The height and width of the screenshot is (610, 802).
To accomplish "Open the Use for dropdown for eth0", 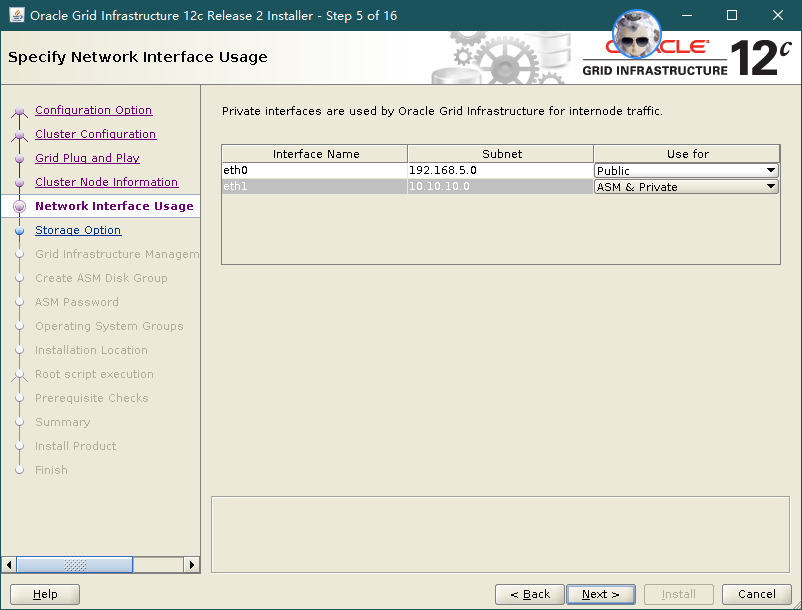I will 686,170.
